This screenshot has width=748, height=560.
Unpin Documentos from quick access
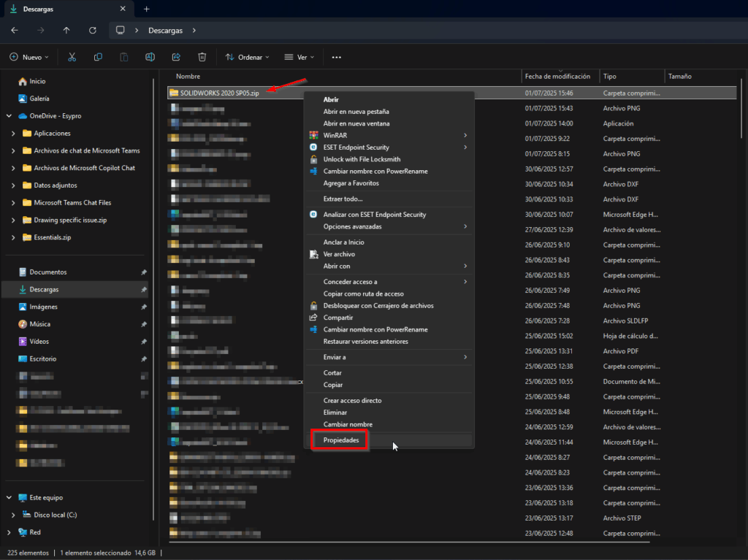(x=144, y=272)
